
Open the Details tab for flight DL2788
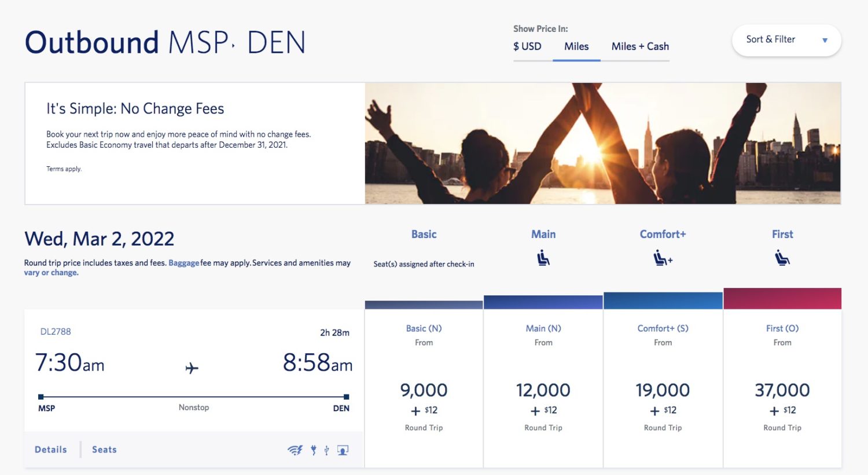(51, 449)
